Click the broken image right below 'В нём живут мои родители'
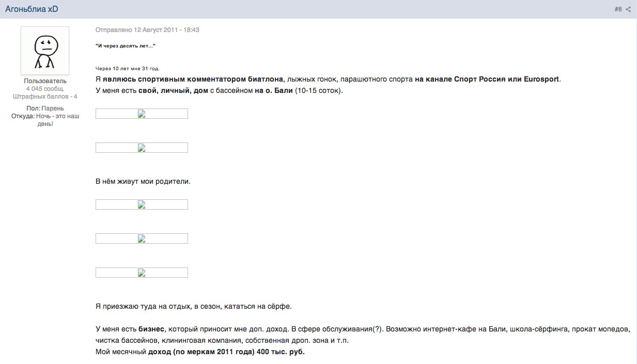This screenshot has width=637, height=364. [142, 204]
